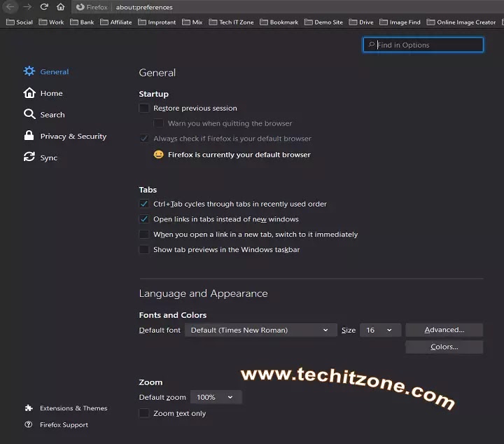Enable Restore previous session checkbox
The width and height of the screenshot is (504, 444).
[x=143, y=108]
